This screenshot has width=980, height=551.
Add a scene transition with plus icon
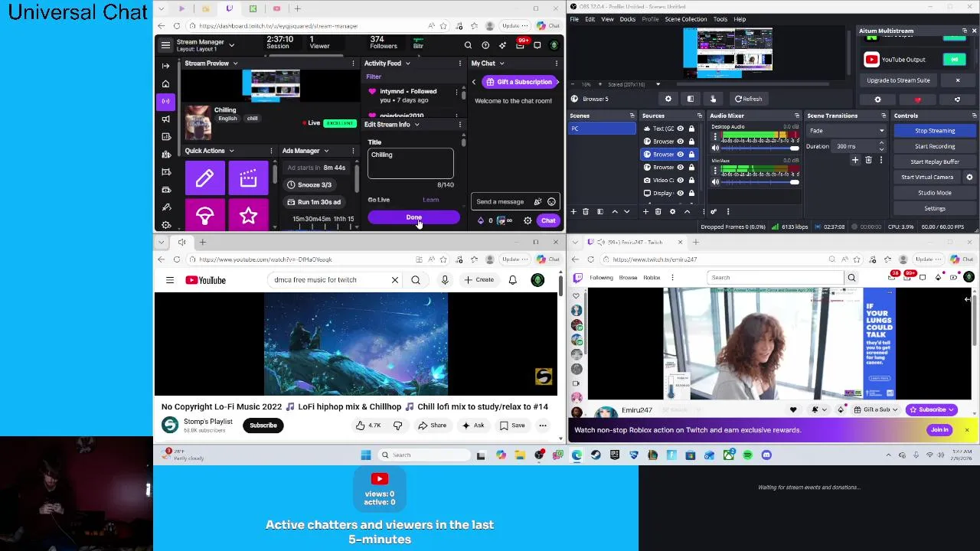tap(855, 160)
